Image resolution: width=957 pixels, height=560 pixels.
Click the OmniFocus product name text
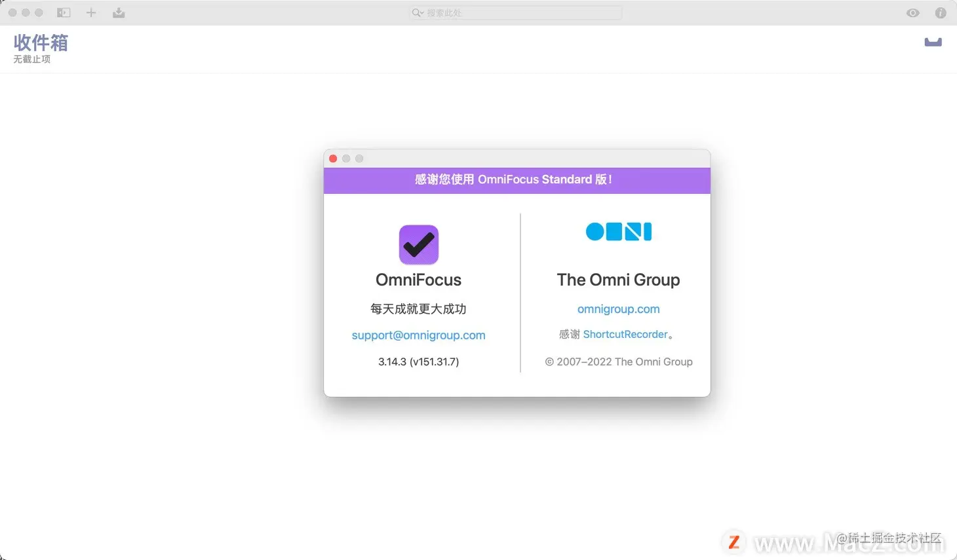[x=419, y=280]
